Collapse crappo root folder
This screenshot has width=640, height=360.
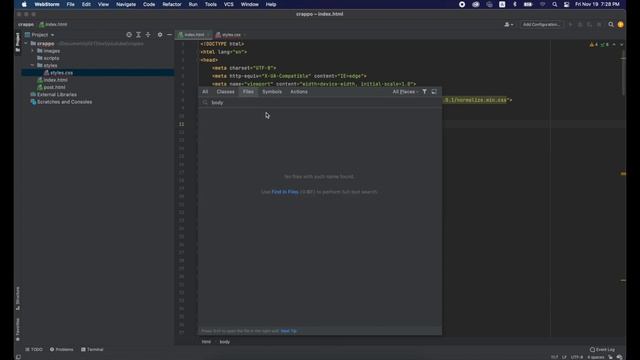(26, 43)
